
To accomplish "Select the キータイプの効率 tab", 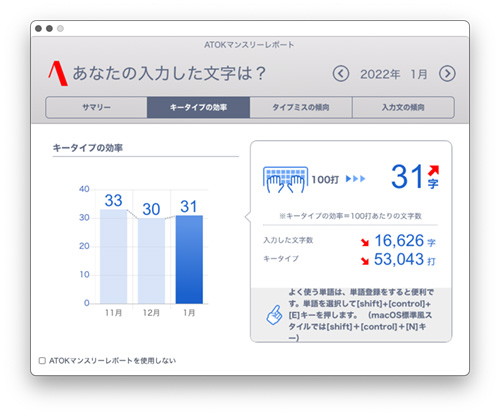I will pos(198,107).
